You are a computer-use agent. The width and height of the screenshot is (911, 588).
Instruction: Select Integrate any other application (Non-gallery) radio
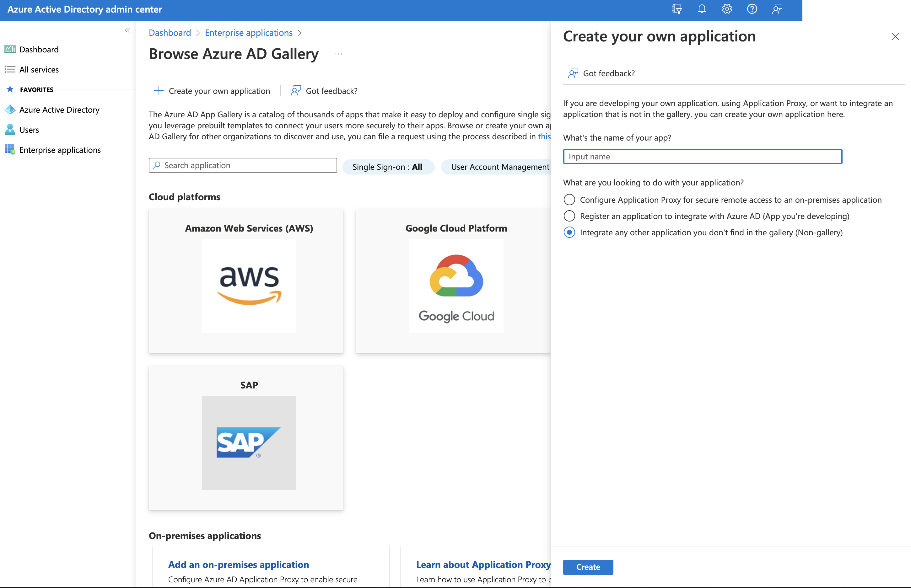click(569, 233)
